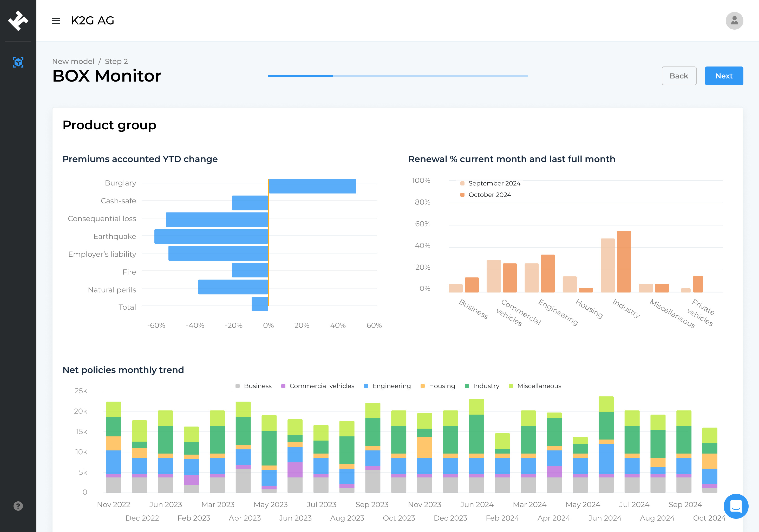The width and height of the screenshot is (759, 532).
Task: Click the Sep 2023 stacked bar
Action: click(372, 448)
